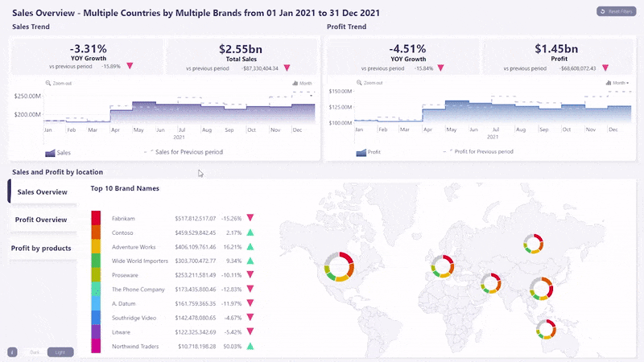This screenshot has width=644, height=362.
Task: Select the Light theme option
Action: [x=60, y=352]
